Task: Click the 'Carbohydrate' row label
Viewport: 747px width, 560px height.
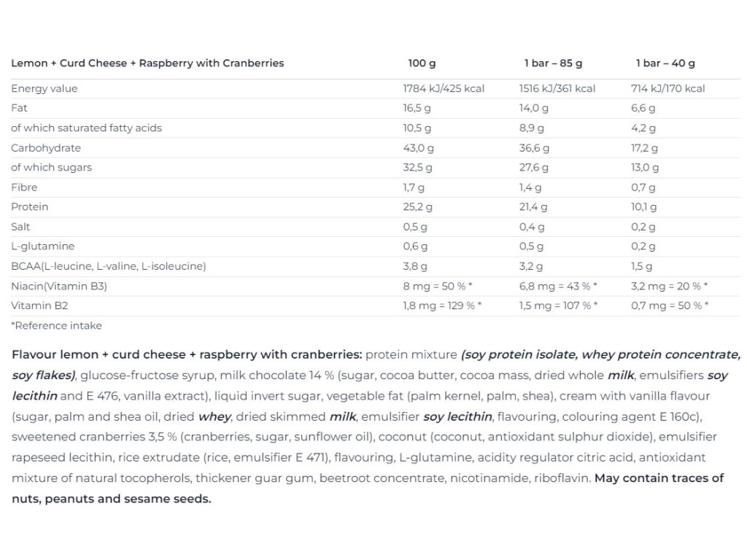Action: tap(46, 148)
